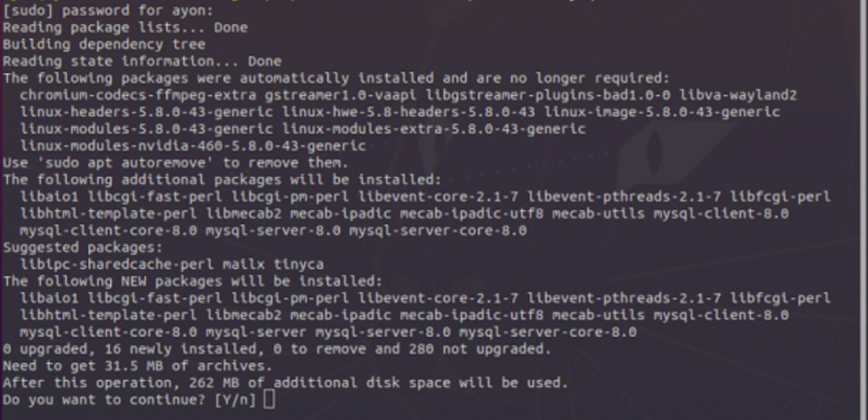Click the 'sudo apt autoremove' hint line
Screen dimensions: 868x420
[x=176, y=163]
